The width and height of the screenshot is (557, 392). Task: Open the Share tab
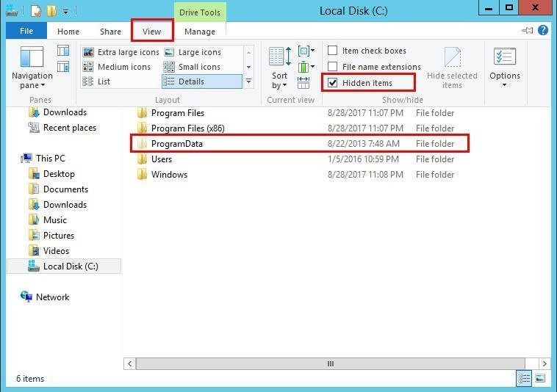110,32
